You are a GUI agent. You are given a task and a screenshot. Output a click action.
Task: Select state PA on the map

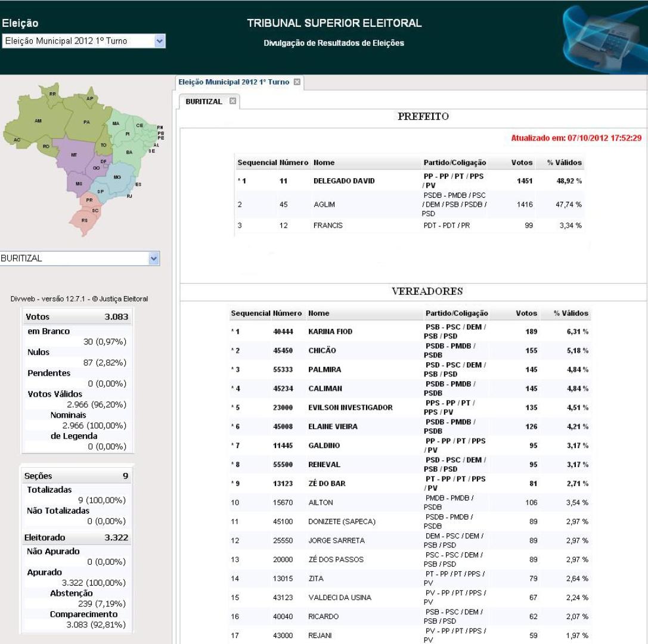click(86, 122)
